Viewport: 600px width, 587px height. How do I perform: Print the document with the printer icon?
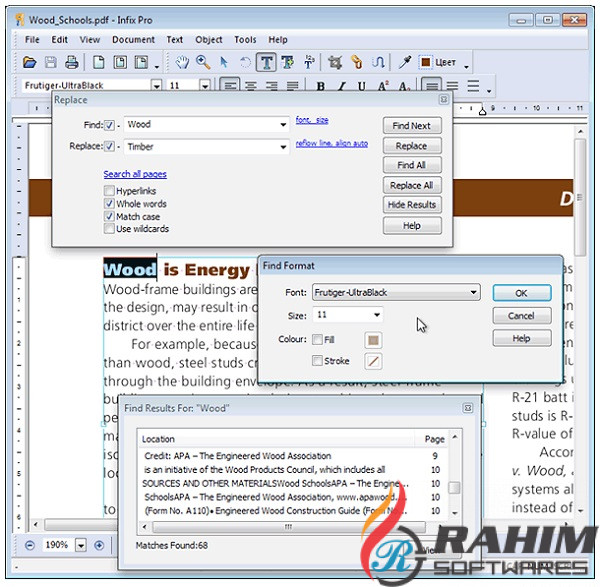72,62
